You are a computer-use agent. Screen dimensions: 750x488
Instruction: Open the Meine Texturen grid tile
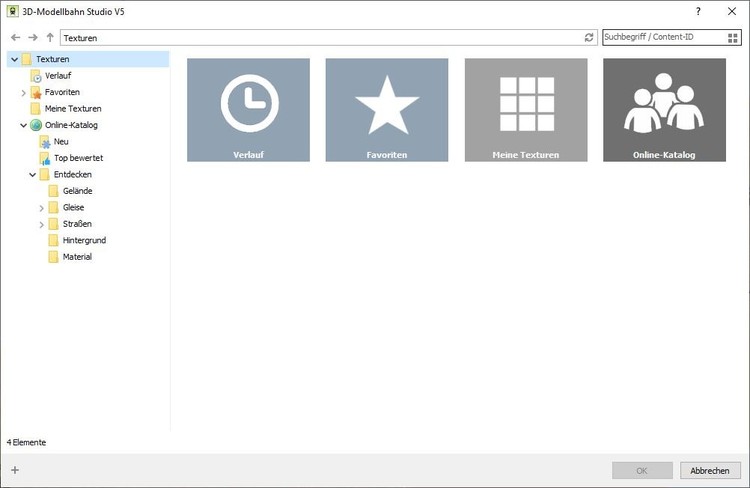pyautogui.click(x=526, y=110)
